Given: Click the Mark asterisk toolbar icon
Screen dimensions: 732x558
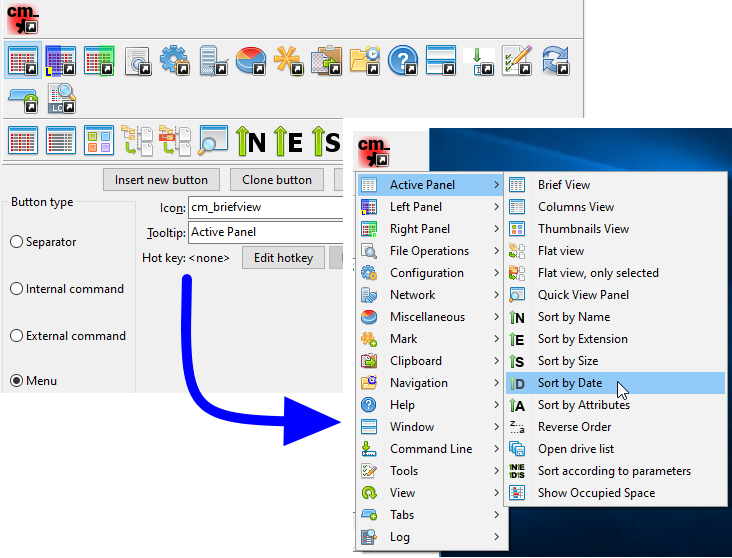Looking at the screenshot, I should pyautogui.click(x=288, y=61).
